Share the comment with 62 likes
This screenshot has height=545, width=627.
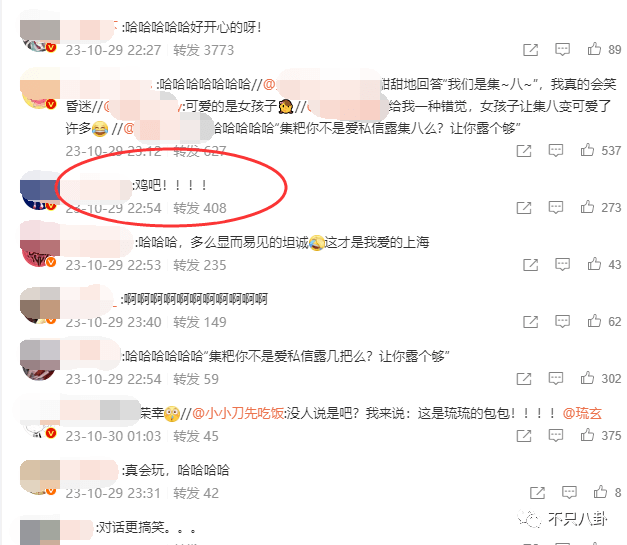click(531, 321)
